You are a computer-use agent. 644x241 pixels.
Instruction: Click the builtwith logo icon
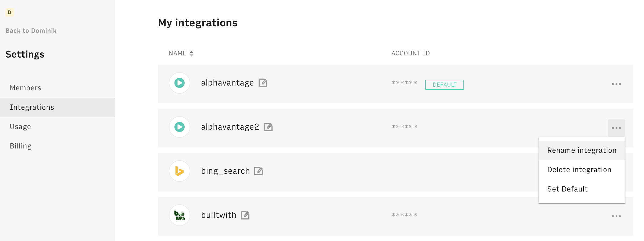(x=180, y=215)
